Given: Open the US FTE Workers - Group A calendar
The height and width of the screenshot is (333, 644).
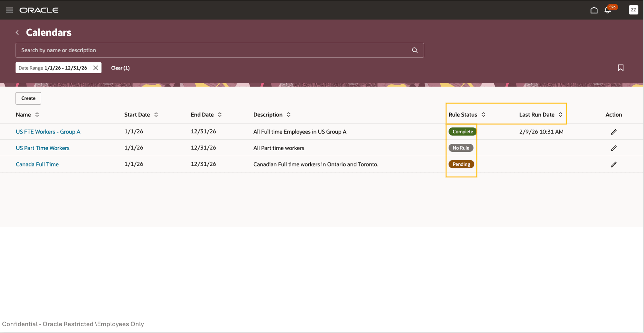Looking at the screenshot, I should click(48, 132).
